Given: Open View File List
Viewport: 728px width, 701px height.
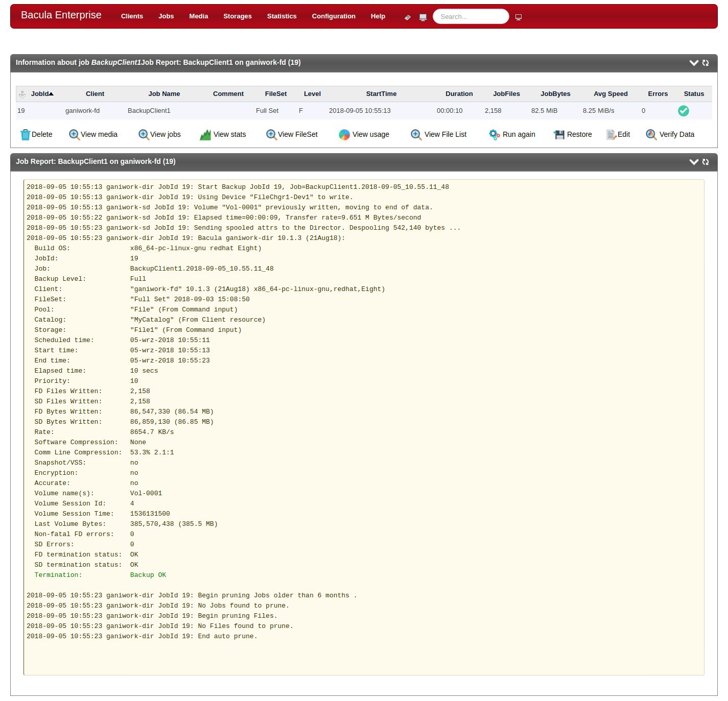Looking at the screenshot, I should (439, 134).
